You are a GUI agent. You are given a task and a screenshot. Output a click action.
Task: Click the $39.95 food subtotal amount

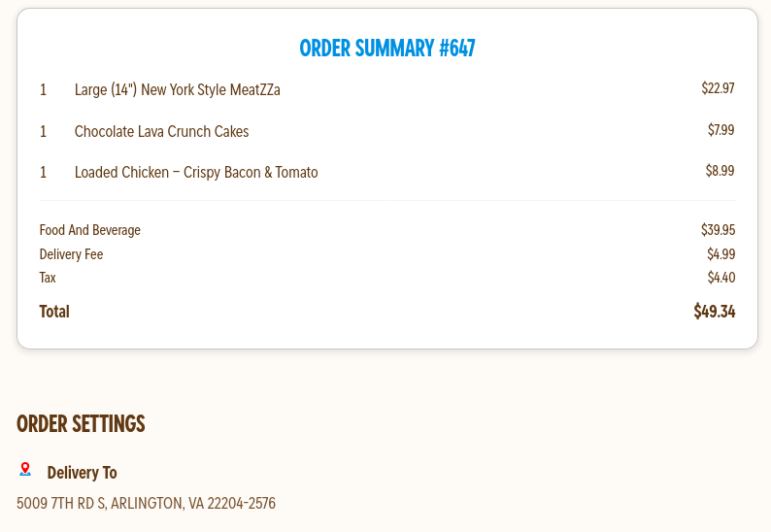click(718, 230)
